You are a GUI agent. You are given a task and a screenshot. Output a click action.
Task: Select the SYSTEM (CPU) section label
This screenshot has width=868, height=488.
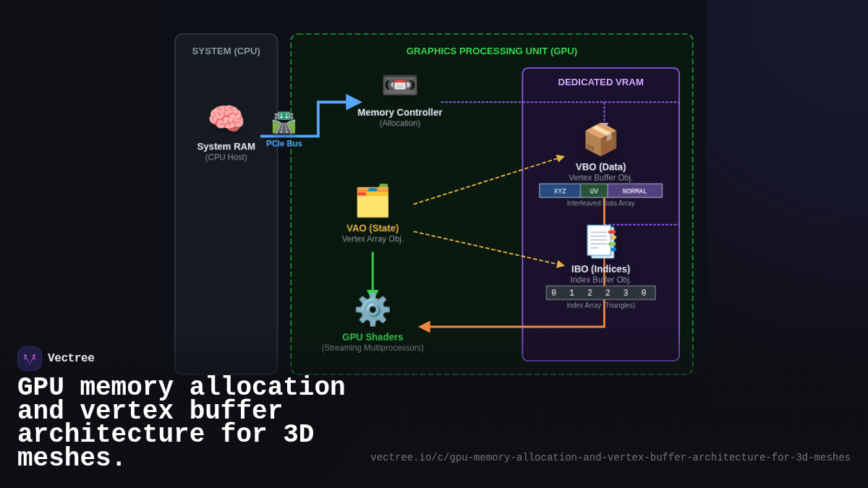click(x=226, y=51)
